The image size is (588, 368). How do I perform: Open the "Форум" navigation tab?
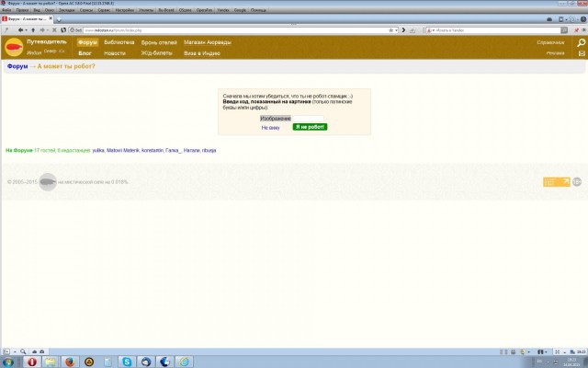87,42
